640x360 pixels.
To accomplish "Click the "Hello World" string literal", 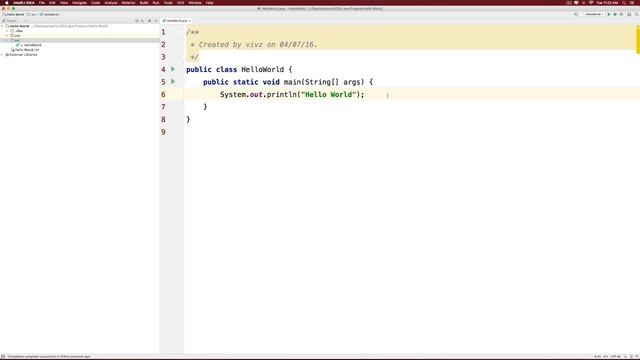I will pos(329,94).
